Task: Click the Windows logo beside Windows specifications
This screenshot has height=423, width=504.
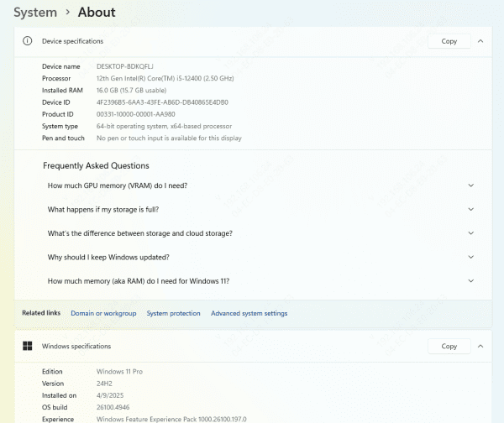Action: pos(27,346)
